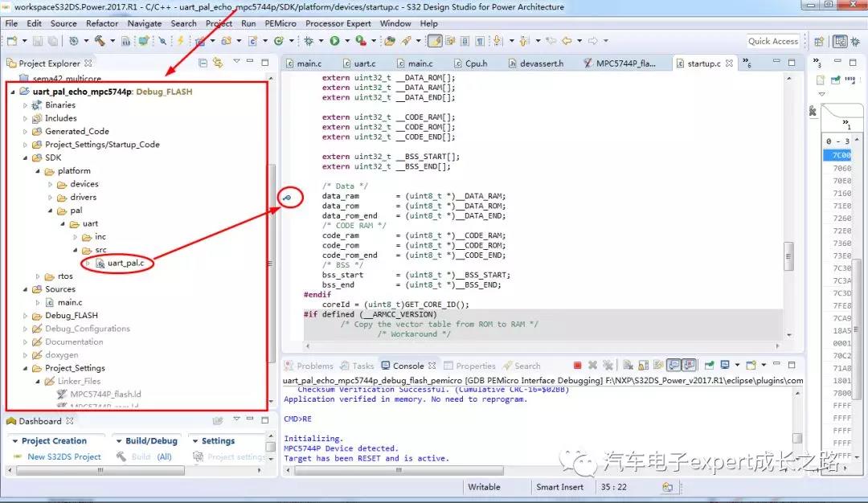868x503 pixels.
Task: Collapse the Project Creation section in Dashboard
Action: pos(14,441)
